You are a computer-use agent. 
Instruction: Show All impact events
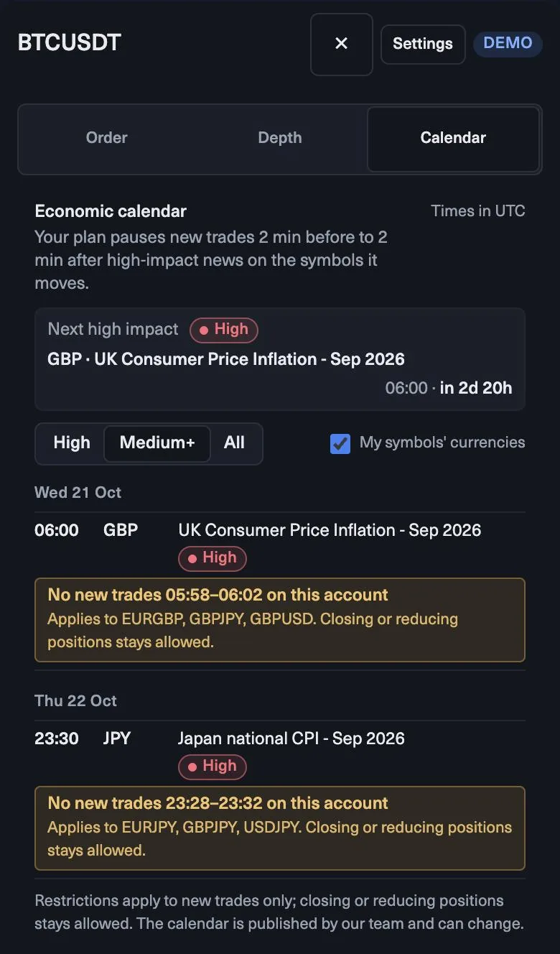[x=234, y=443]
